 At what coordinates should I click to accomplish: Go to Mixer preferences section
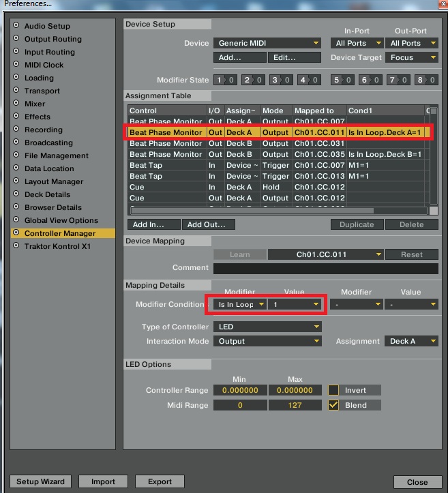point(35,104)
